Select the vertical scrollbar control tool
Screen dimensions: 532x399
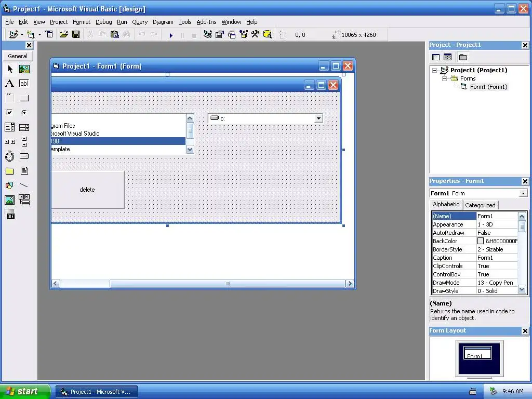[24, 142]
